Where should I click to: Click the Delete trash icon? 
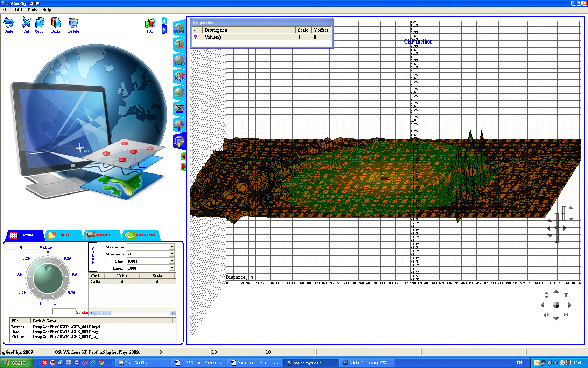(73, 23)
